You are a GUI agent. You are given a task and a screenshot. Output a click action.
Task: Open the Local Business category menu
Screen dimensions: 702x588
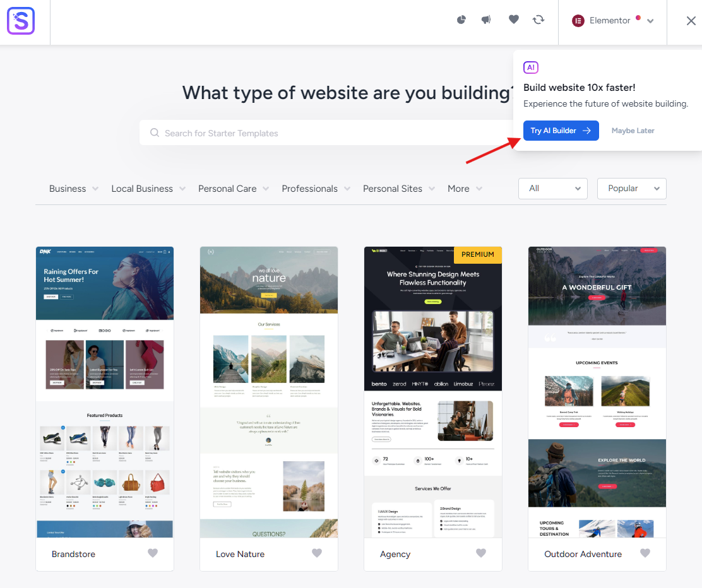[148, 189]
